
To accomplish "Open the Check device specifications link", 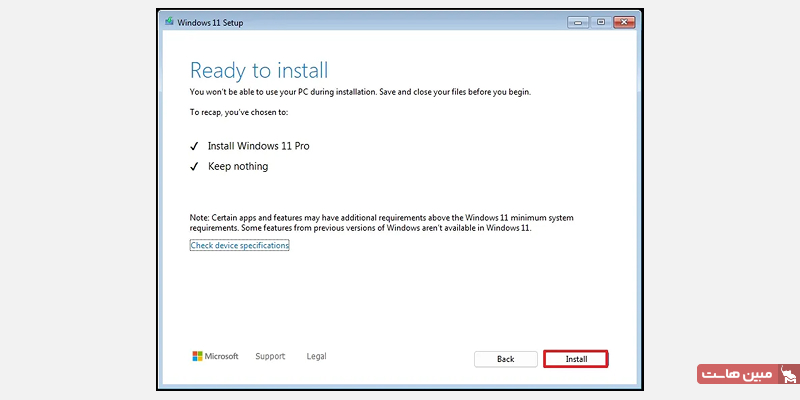I will click(x=240, y=245).
